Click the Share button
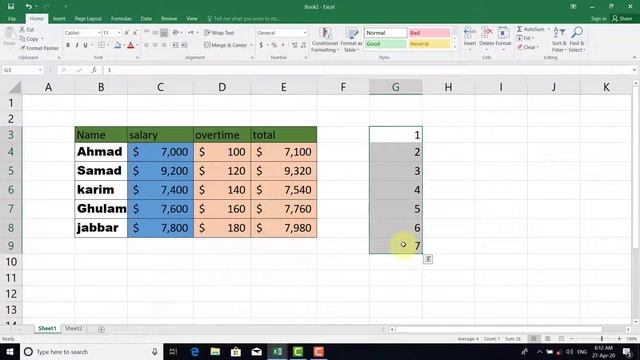 tap(622, 19)
